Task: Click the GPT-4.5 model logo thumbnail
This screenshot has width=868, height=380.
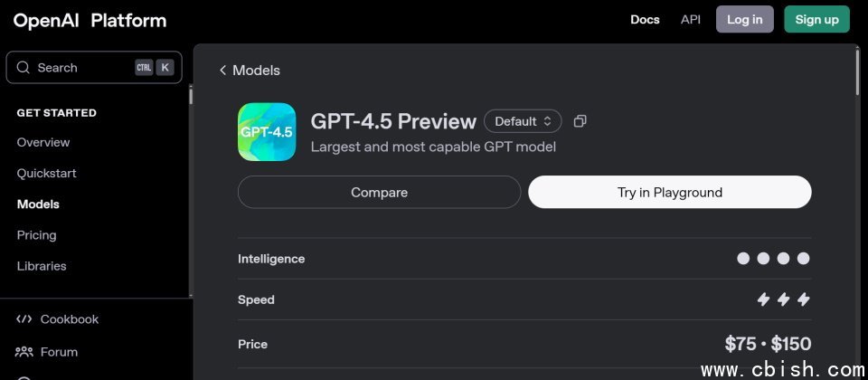Action: (267, 132)
